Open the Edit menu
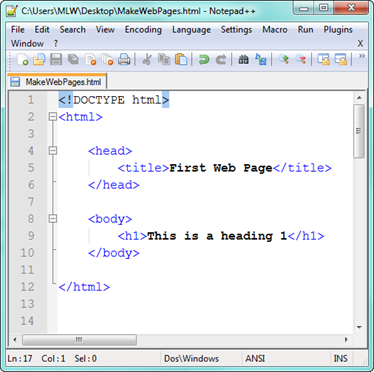This screenshot has height=372, width=374. point(42,30)
